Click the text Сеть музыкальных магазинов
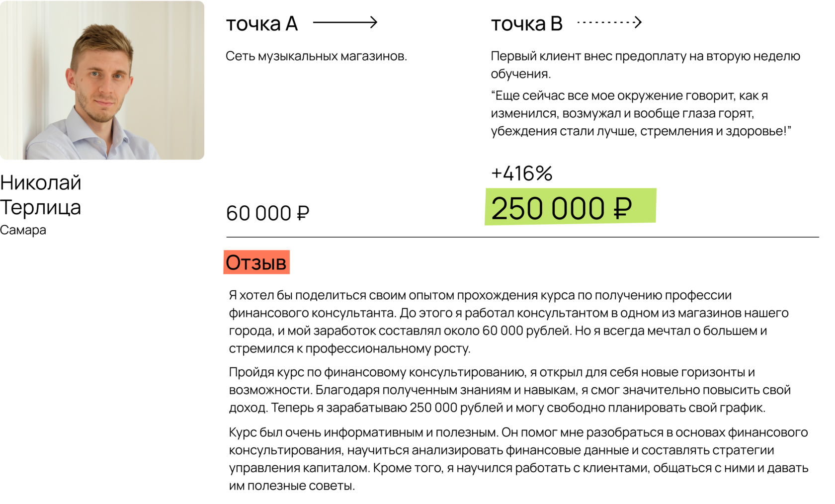The width and height of the screenshot is (835, 504). (316, 56)
